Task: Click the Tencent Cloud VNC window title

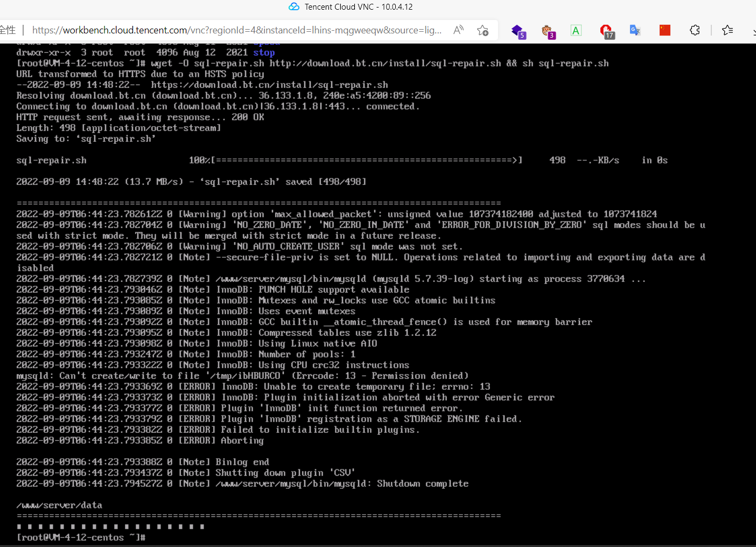Action: pyautogui.click(x=359, y=7)
